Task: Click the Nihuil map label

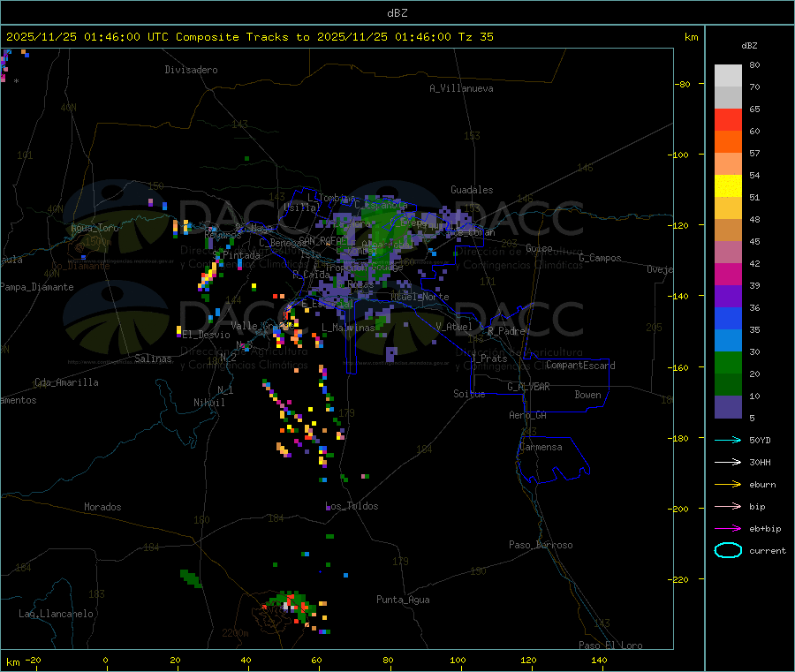Action: [x=208, y=403]
